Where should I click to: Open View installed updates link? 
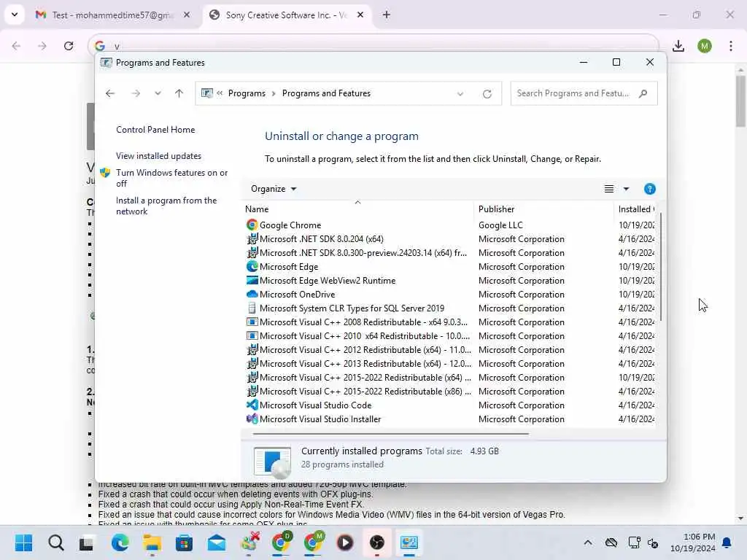coord(158,156)
